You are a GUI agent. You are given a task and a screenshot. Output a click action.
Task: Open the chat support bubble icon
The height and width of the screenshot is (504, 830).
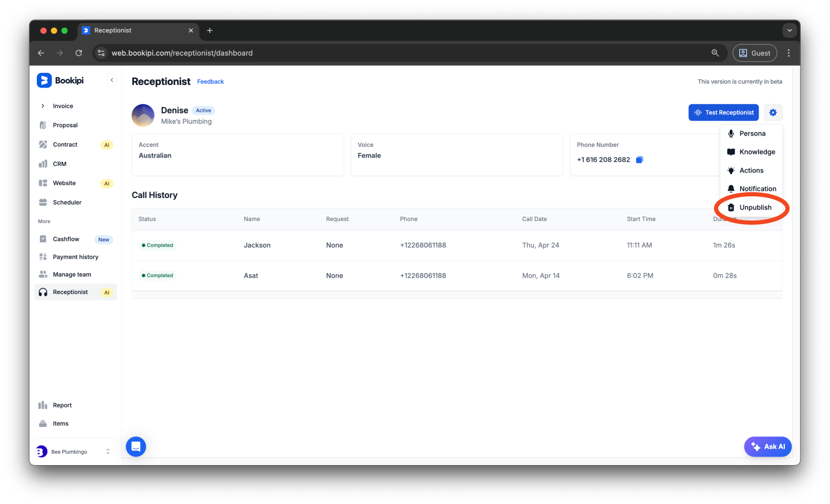(136, 447)
